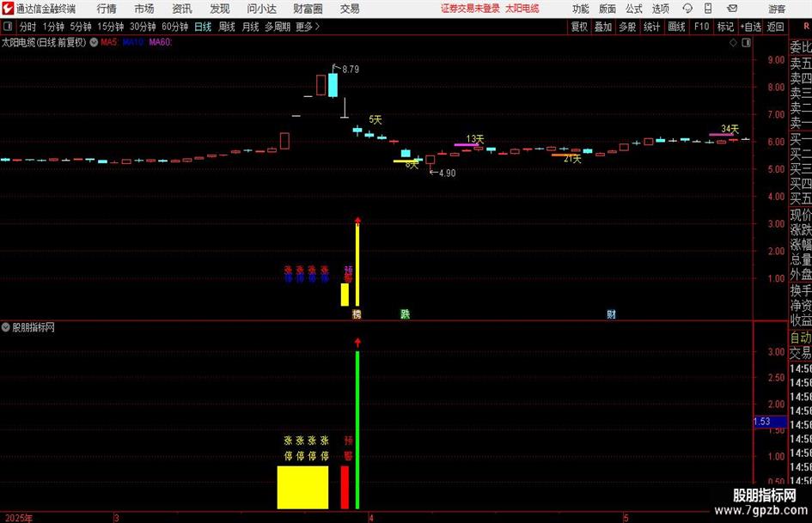Viewport: 812px width, 523px height.
Task: Click the 画线 drawing toolbar button
Action: pos(676,27)
